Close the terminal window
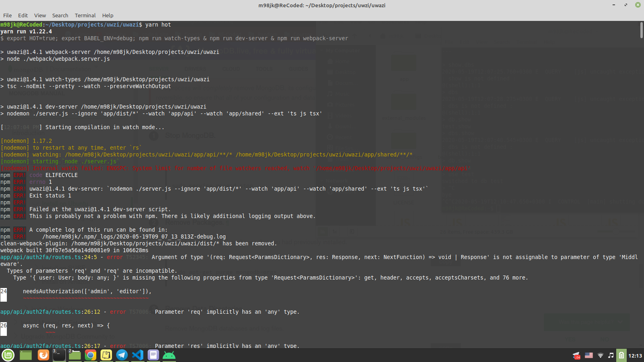This screenshot has height=362, width=644. tap(638, 5)
